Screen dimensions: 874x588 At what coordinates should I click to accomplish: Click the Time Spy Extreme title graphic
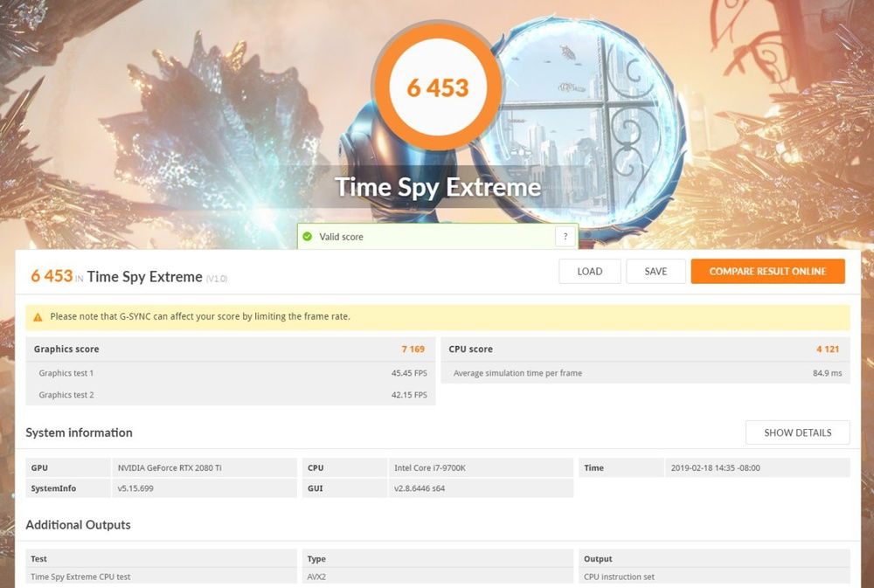[437, 186]
